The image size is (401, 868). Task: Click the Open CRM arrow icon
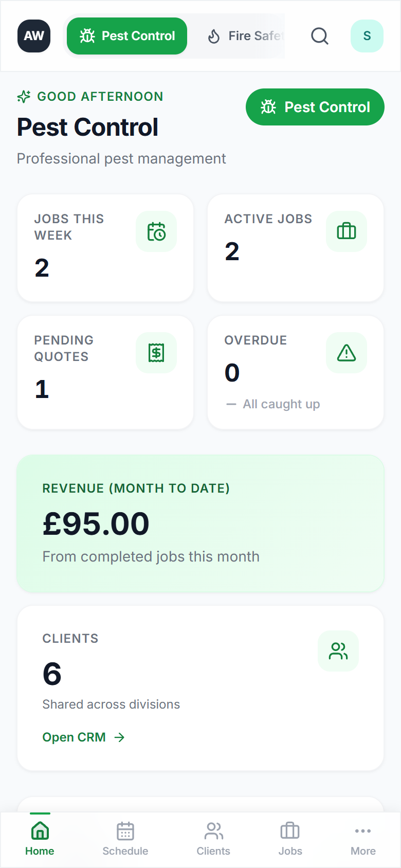coord(120,737)
